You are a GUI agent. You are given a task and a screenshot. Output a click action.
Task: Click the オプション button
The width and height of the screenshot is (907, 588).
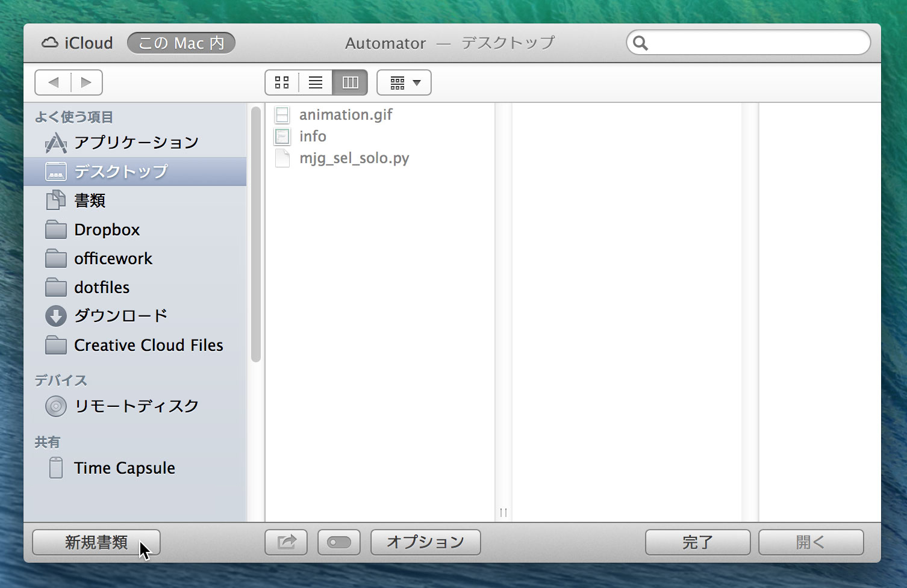click(426, 542)
